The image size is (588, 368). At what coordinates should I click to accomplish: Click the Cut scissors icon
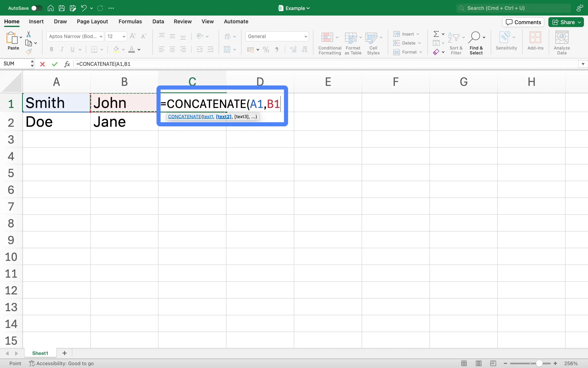(x=28, y=34)
